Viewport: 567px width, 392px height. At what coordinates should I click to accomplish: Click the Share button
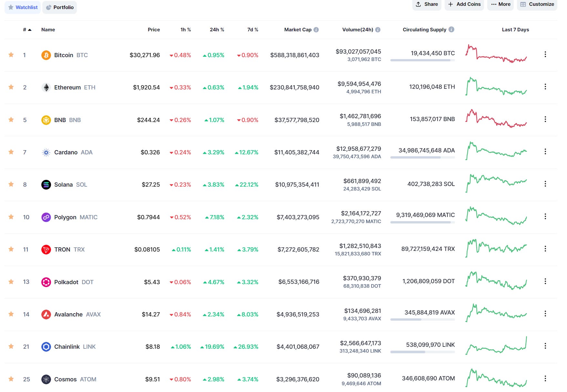coord(427,4)
